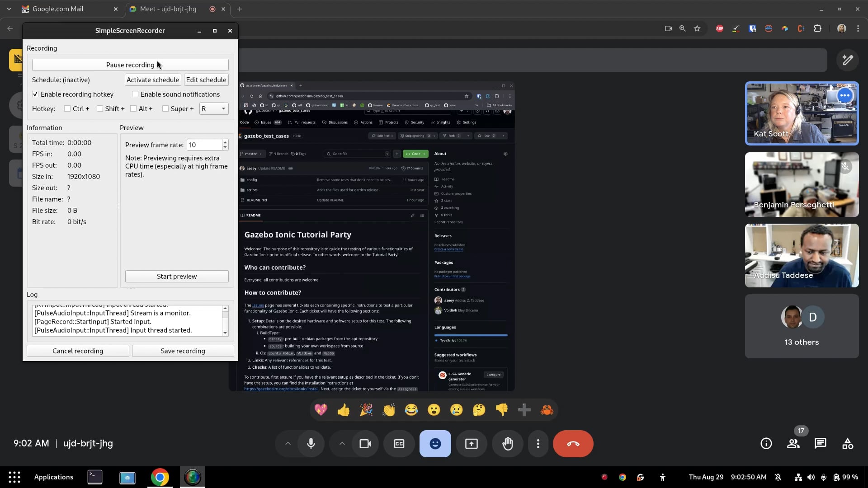Image resolution: width=868 pixels, height=488 pixels.
Task: Close the emoji reactions bar
Action: [x=435, y=444]
